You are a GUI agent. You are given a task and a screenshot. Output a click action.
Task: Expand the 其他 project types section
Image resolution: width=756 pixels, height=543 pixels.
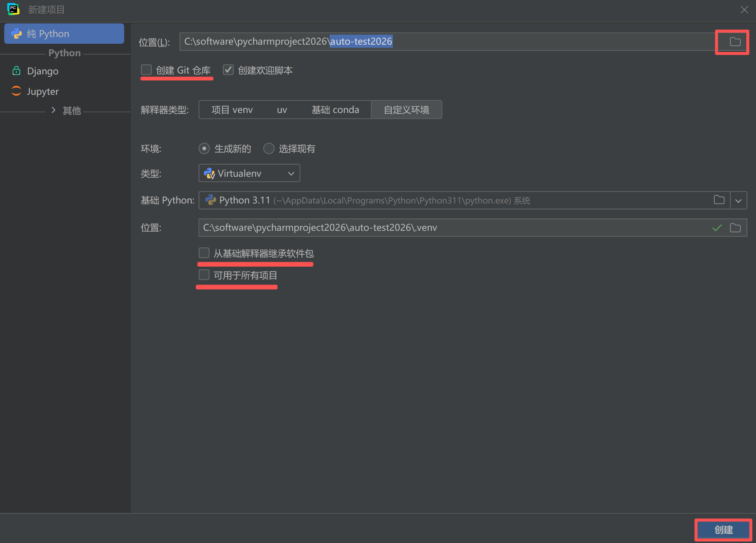(x=53, y=110)
